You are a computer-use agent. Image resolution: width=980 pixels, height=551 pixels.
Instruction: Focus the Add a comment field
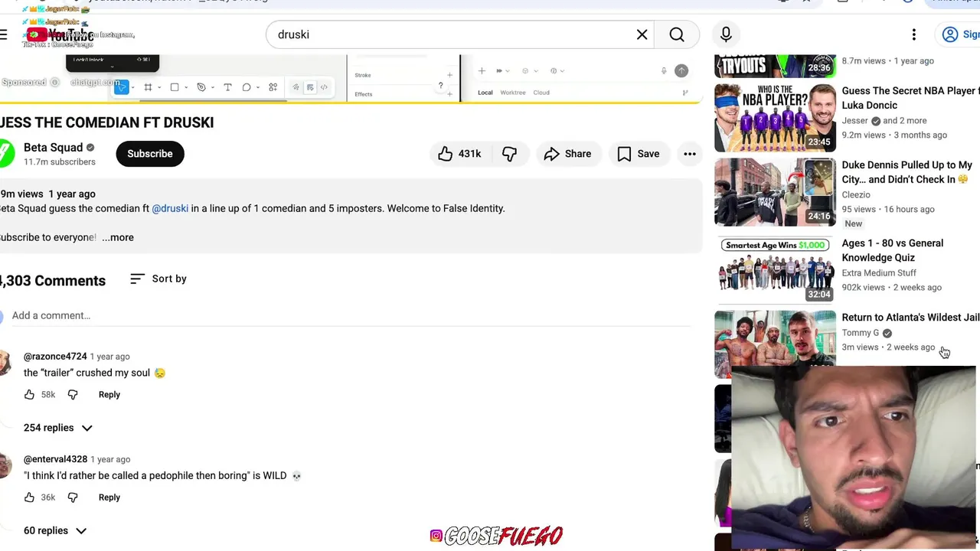click(351, 315)
